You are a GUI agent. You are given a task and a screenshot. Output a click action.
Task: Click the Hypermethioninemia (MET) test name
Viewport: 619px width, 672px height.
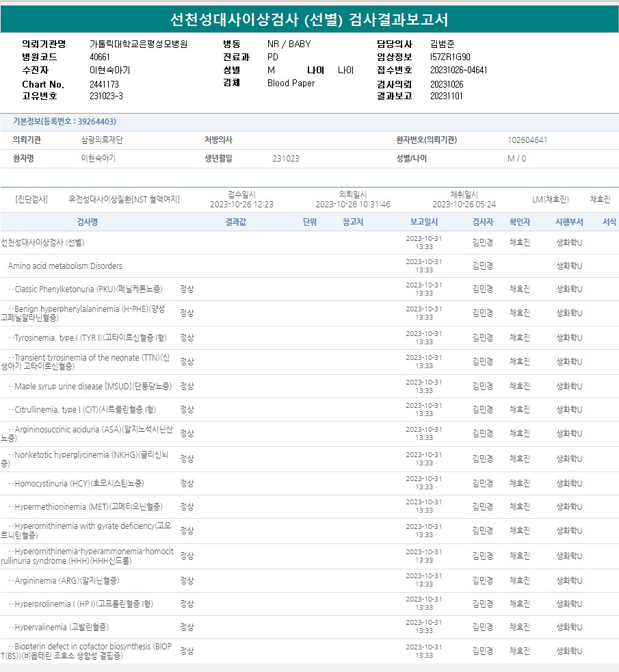(85, 507)
